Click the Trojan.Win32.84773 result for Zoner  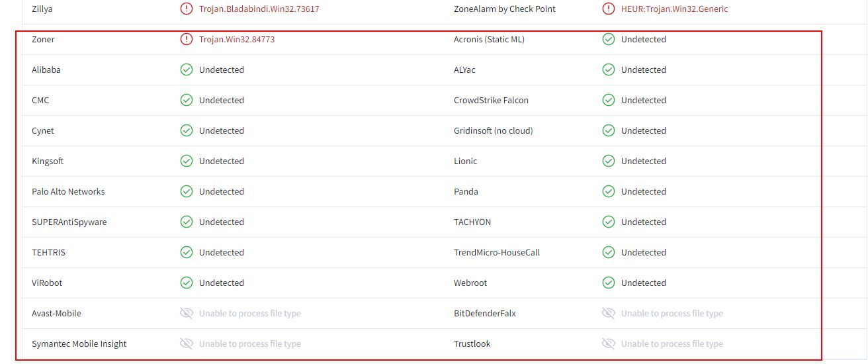[237, 40]
